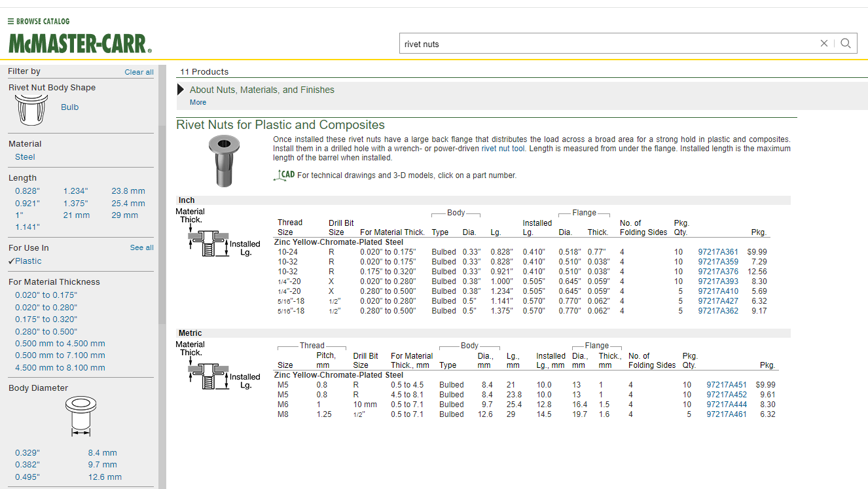Select thickness 0.500 mm to 4.500 mm
This screenshot has width=868, height=489.
point(60,344)
